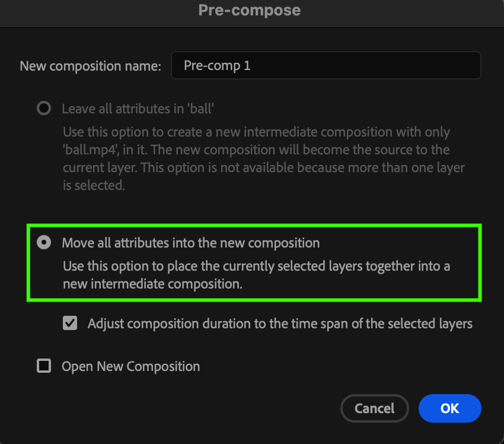Uncheck the Adjust composition duration checkbox
The image size is (504, 444).
71,324
